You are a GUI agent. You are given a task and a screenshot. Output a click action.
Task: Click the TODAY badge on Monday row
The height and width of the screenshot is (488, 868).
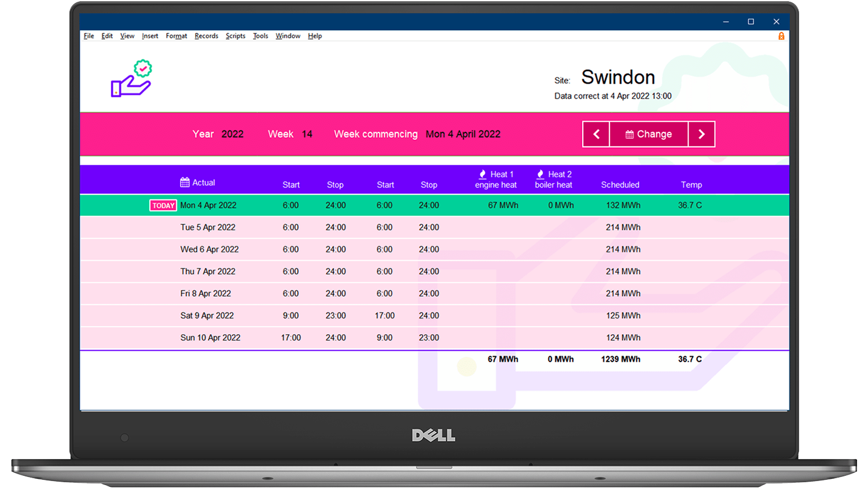[163, 205]
